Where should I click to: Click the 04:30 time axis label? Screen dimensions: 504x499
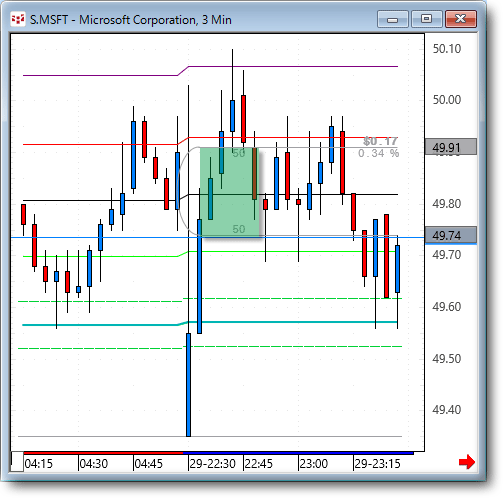tap(94, 464)
